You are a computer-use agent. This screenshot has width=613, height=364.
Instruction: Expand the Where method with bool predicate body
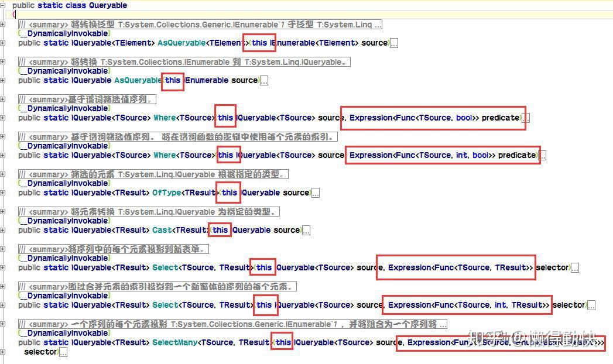coord(525,118)
